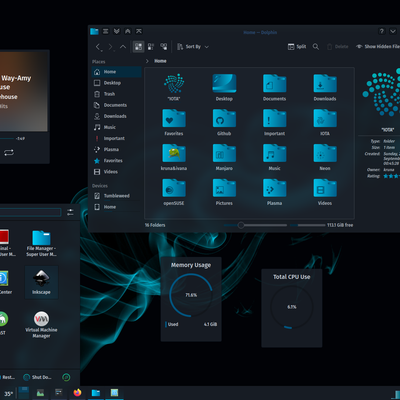Launch Inkscape from the app launcher
This screenshot has width=400, height=400.
pyautogui.click(x=41, y=282)
